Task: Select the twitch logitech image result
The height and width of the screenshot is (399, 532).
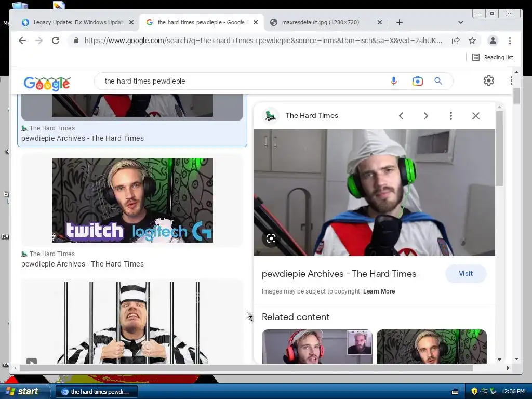Action: coord(132,200)
